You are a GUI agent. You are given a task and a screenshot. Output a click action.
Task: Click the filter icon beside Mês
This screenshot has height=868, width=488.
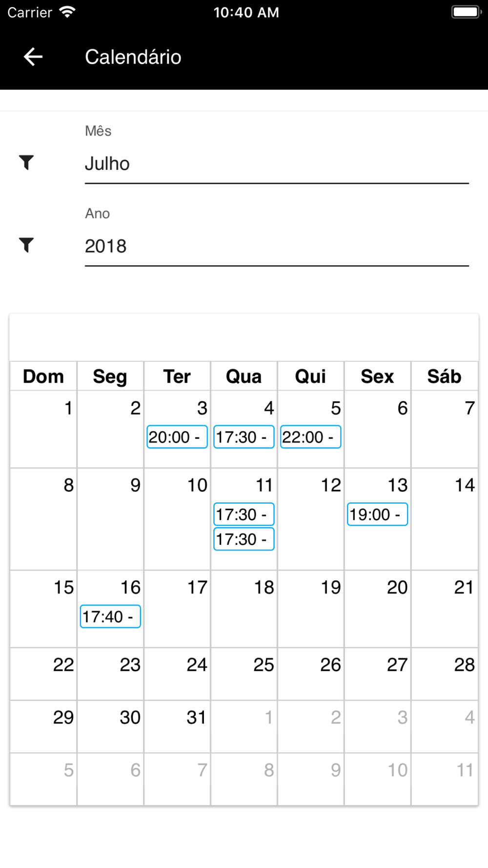[26, 162]
